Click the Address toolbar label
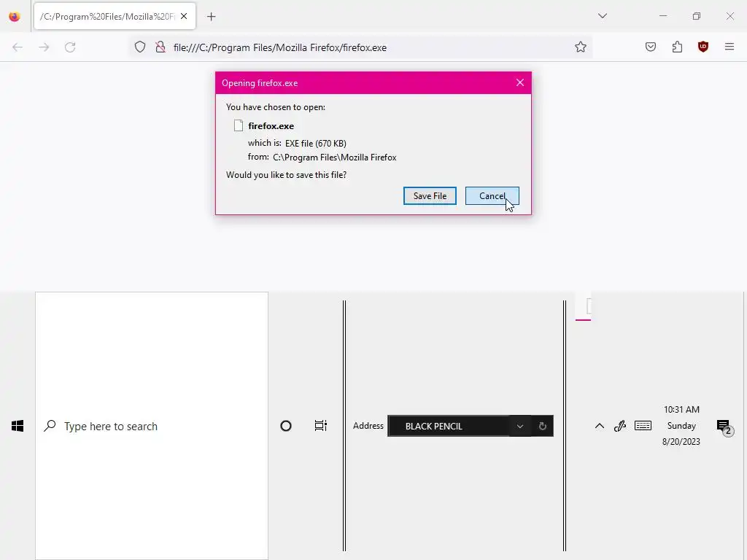The height and width of the screenshot is (560, 747). (368, 426)
